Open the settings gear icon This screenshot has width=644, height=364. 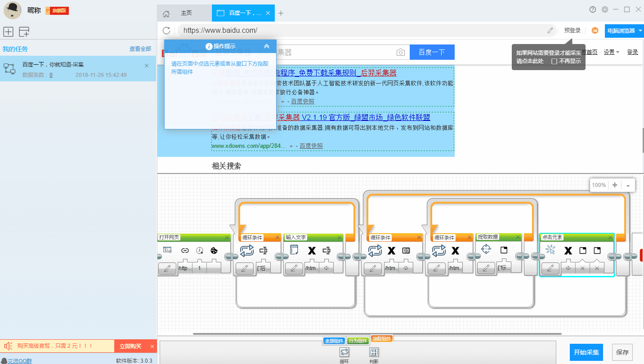point(605,9)
